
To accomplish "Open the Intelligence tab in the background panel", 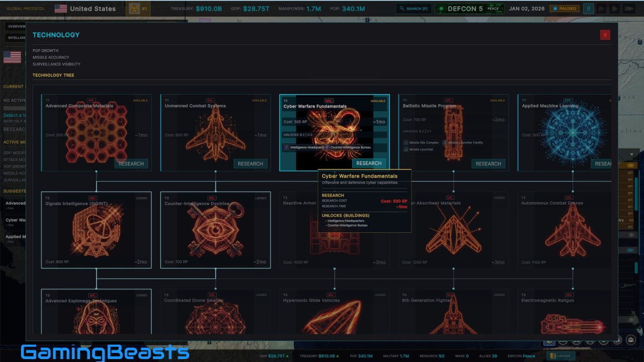I will (x=17, y=38).
